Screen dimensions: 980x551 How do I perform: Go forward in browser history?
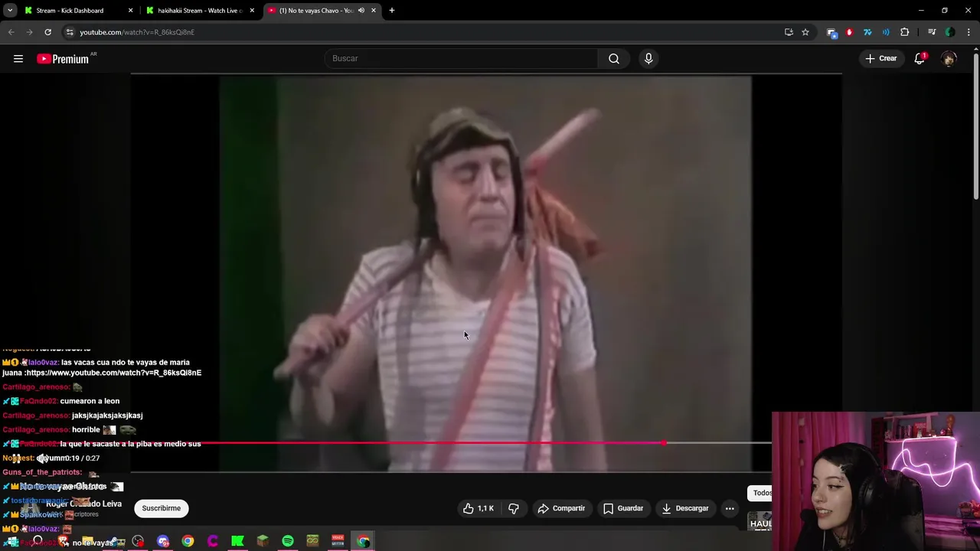click(x=29, y=32)
